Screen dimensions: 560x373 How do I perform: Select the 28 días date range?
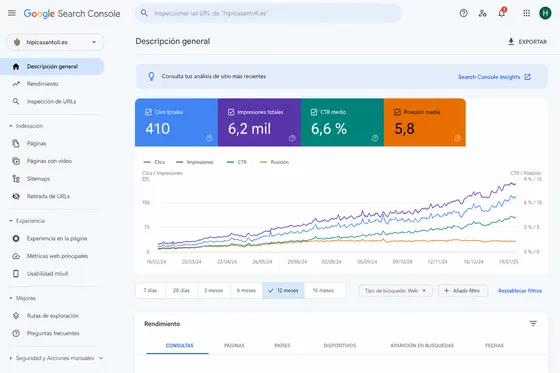[181, 290]
